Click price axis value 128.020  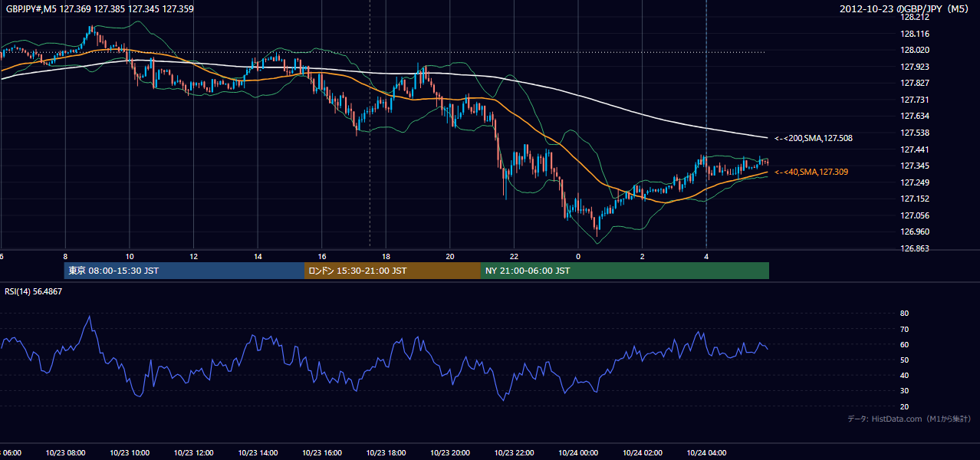[915, 50]
